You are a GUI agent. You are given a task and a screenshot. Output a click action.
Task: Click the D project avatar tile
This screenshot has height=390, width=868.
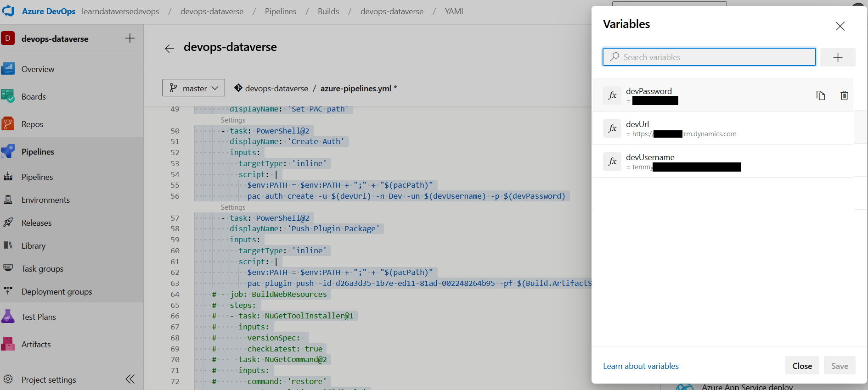8,38
